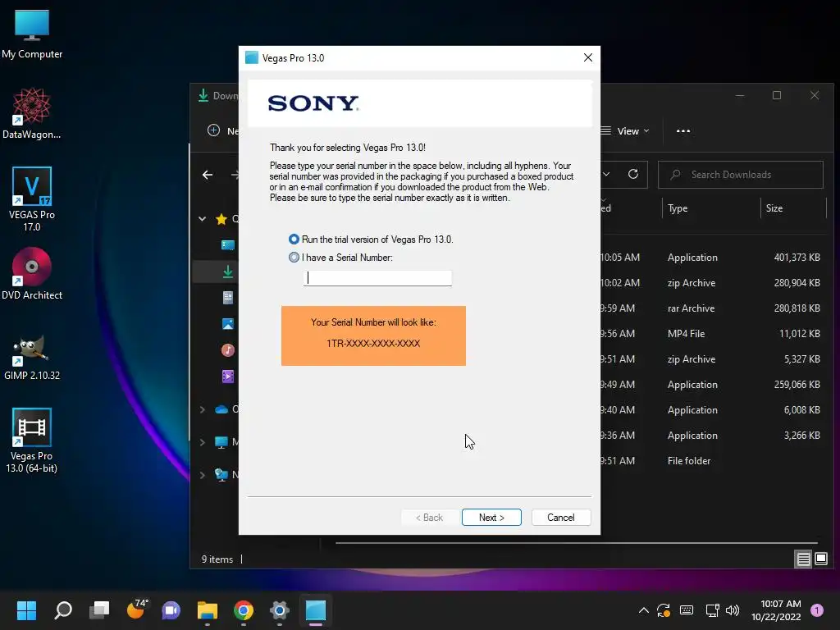Click the Cancel button
The image size is (840, 630).
561,517
